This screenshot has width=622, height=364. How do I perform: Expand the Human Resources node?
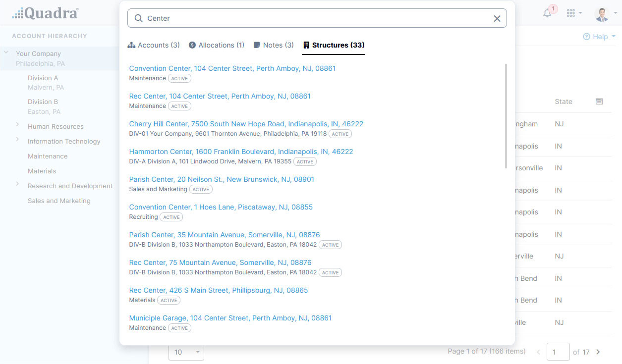click(x=17, y=125)
